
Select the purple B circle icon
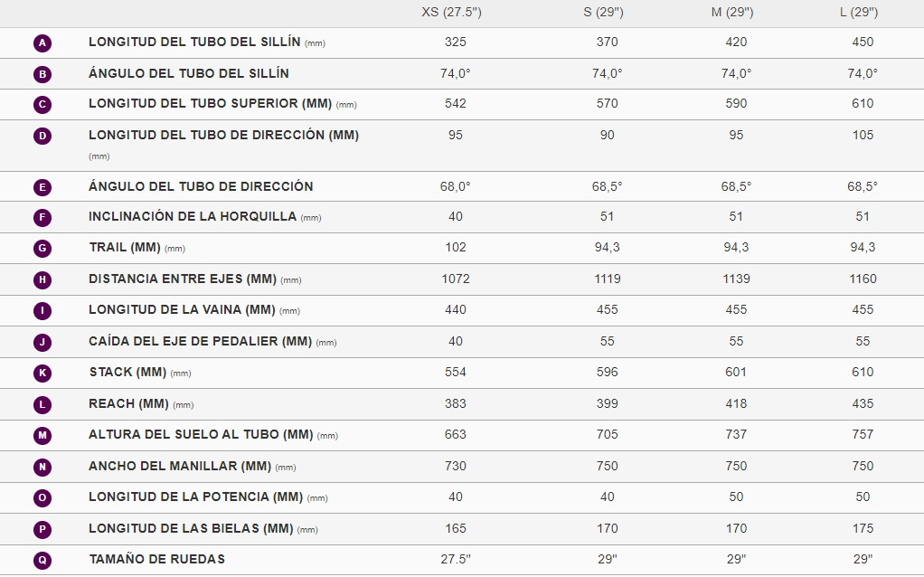pos(42,74)
